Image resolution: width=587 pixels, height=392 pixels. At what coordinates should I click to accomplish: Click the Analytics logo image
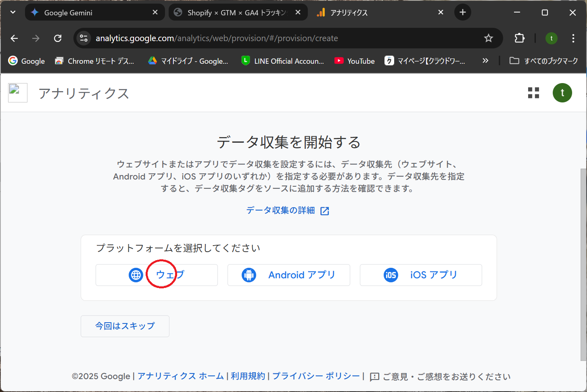click(x=18, y=93)
